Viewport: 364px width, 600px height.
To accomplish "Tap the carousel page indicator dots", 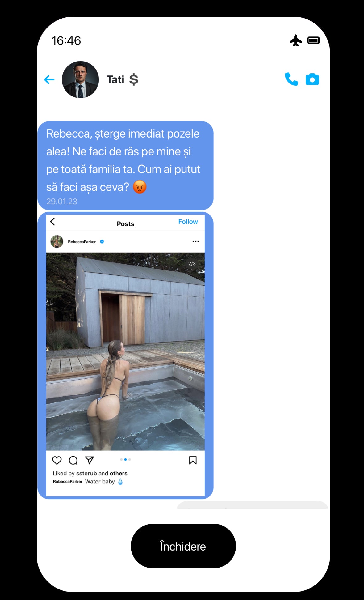I will click(125, 460).
